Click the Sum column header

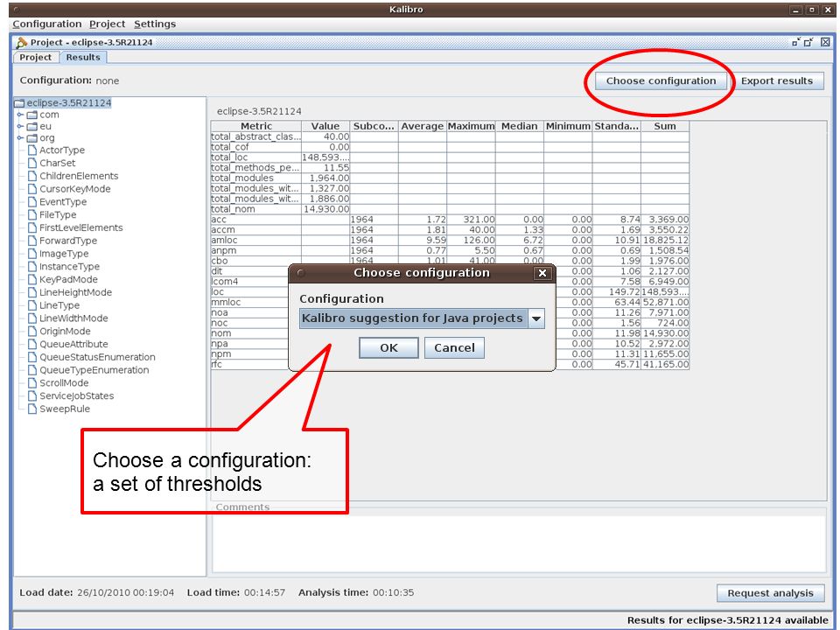(x=665, y=126)
